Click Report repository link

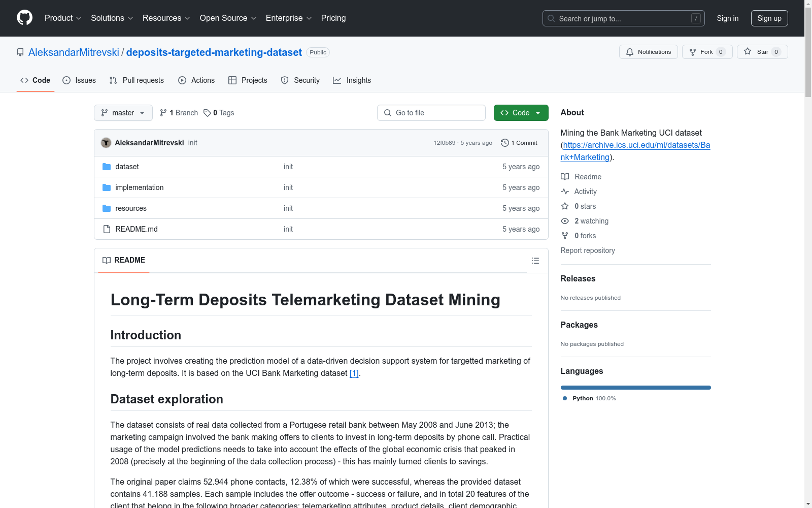click(588, 250)
